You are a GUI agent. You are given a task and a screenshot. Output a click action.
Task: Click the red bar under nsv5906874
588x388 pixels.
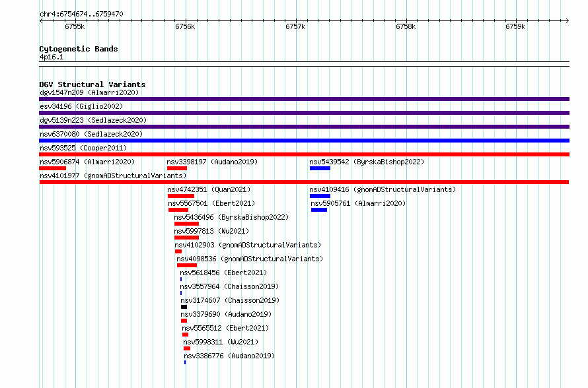52,168
